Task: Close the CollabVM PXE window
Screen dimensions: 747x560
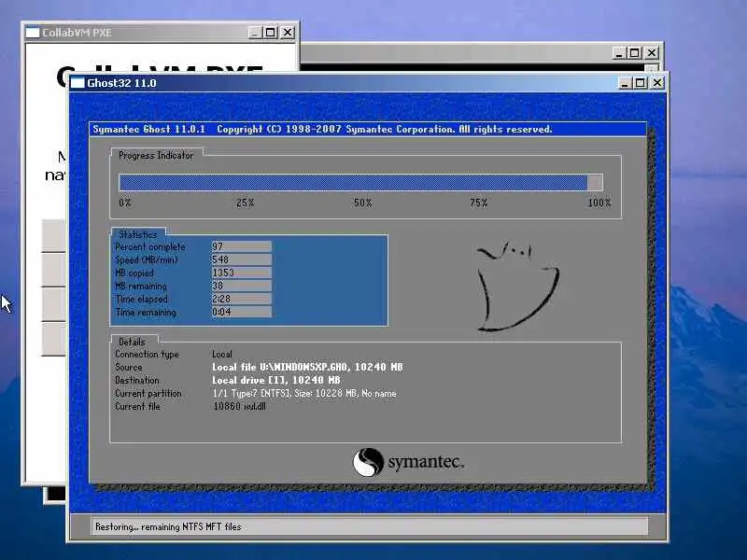Action: coord(288,33)
